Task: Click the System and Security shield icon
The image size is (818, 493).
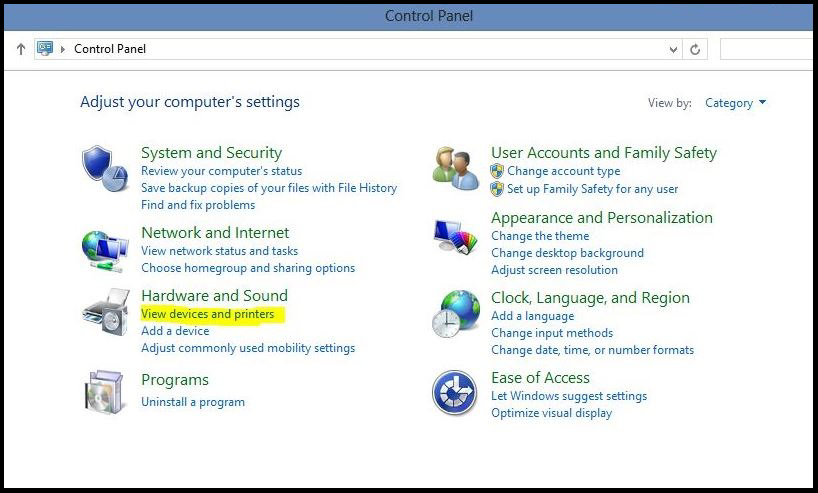Action: point(105,169)
